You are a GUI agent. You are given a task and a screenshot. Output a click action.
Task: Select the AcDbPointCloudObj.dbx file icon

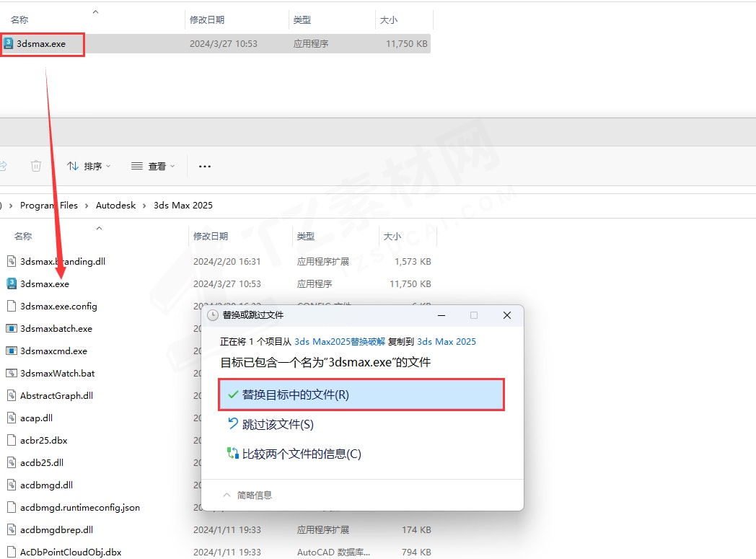(12, 553)
